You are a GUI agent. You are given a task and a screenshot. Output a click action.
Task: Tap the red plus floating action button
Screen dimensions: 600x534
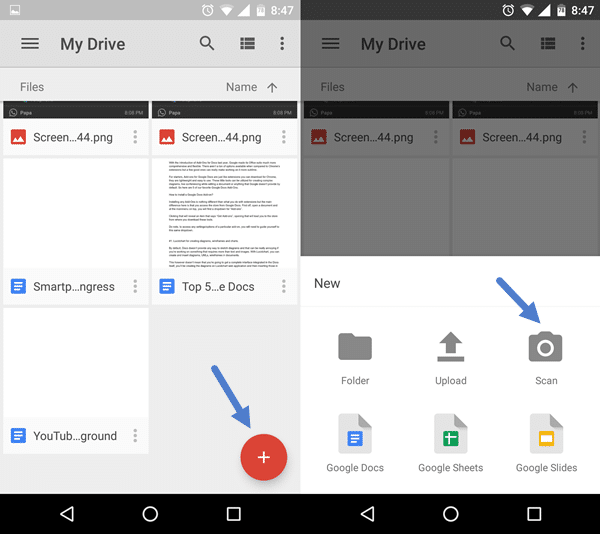(263, 457)
